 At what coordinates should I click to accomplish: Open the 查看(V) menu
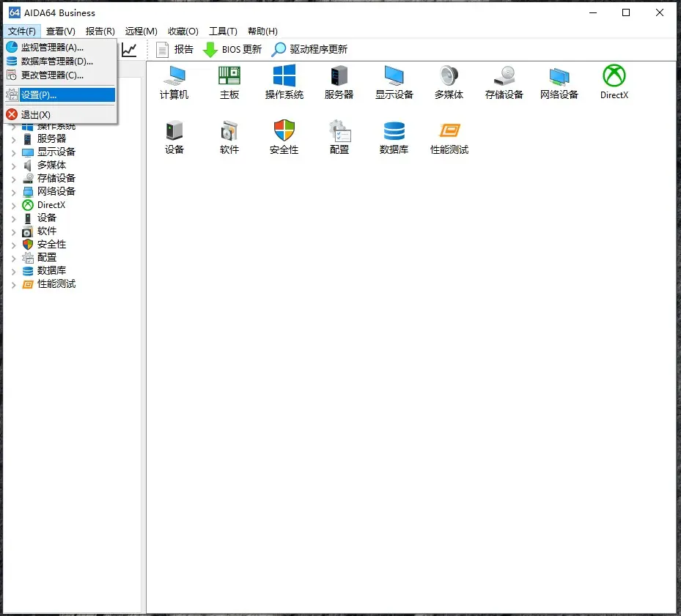click(x=60, y=31)
